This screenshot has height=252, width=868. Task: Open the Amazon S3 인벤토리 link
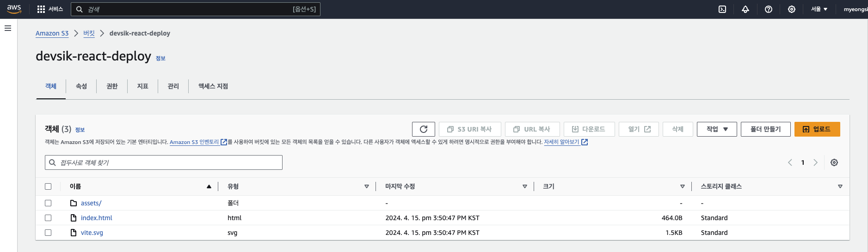(194, 142)
